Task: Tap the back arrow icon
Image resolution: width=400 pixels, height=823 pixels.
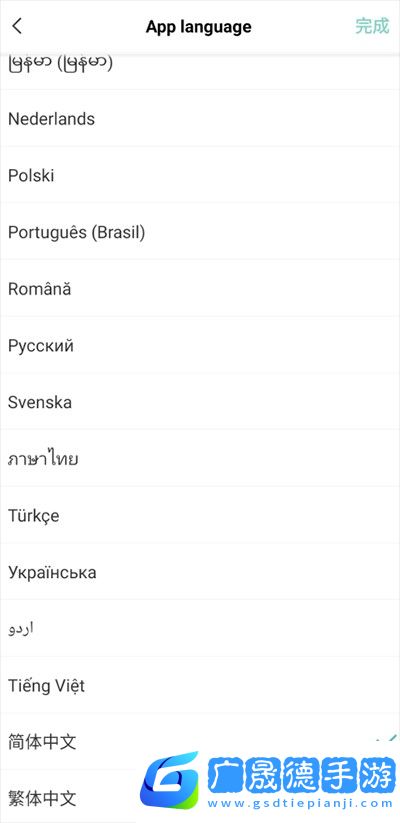Action: [x=17, y=26]
